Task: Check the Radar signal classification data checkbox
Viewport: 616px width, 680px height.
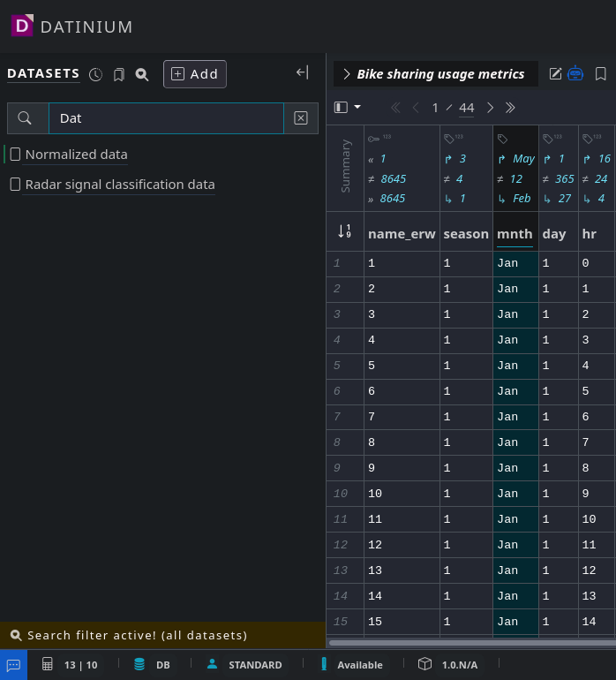Action: pos(15,185)
